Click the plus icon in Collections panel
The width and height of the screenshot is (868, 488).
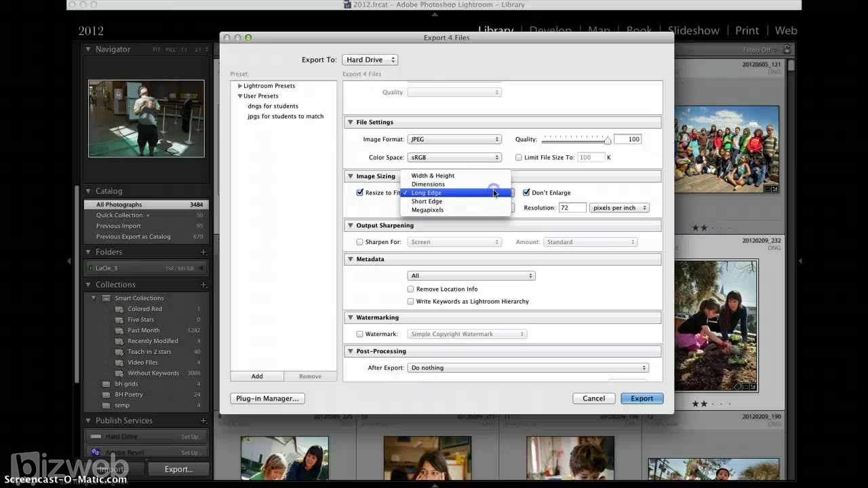pos(203,285)
